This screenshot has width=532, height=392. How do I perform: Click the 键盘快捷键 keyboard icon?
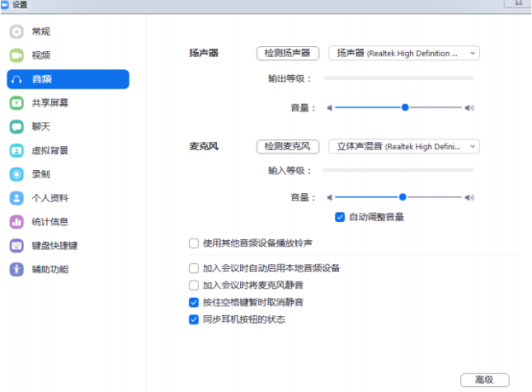point(16,245)
